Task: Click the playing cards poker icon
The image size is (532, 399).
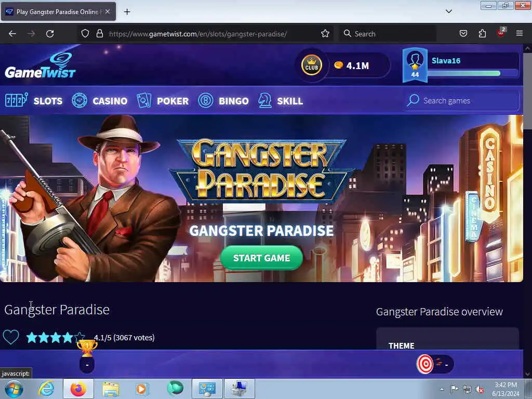Action: tap(144, 101)
